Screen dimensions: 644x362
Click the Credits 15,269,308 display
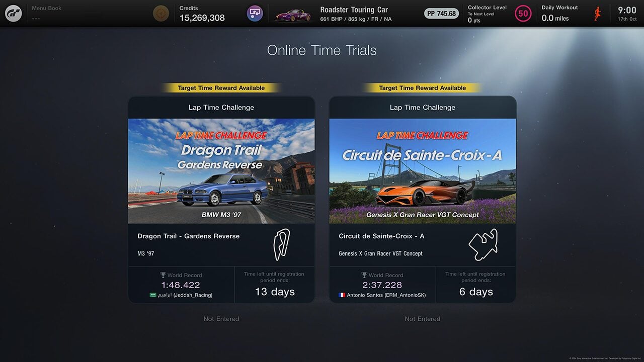(202, 14)
